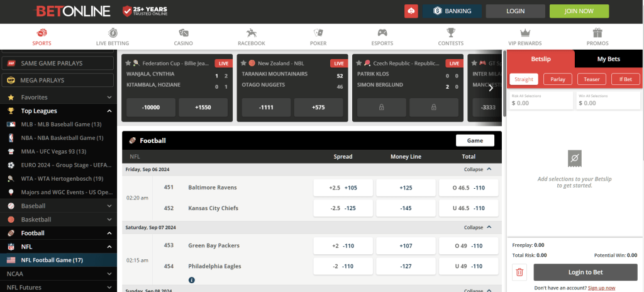Click the NBA logo icon in sidebar

(x=11, y=138)
